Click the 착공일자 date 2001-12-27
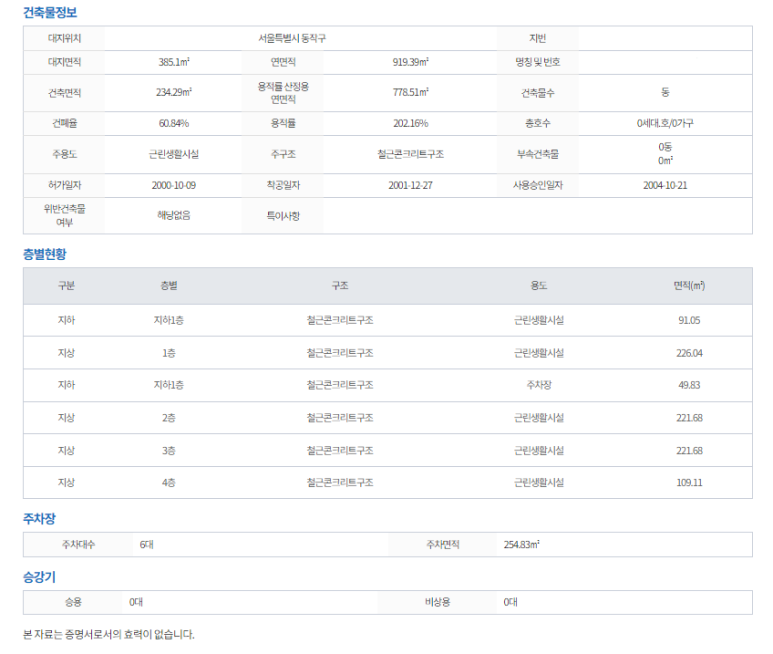 point(410,185)
